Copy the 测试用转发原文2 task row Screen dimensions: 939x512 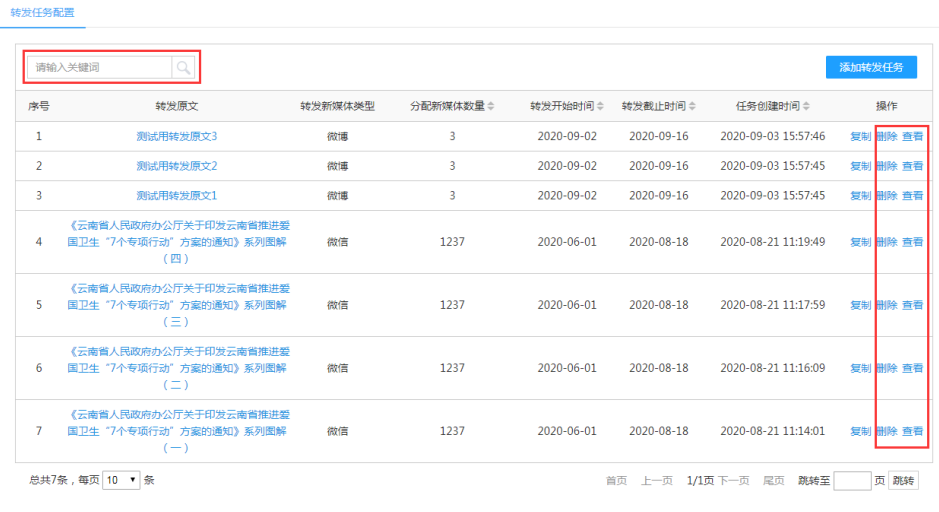tap(860, 166)
